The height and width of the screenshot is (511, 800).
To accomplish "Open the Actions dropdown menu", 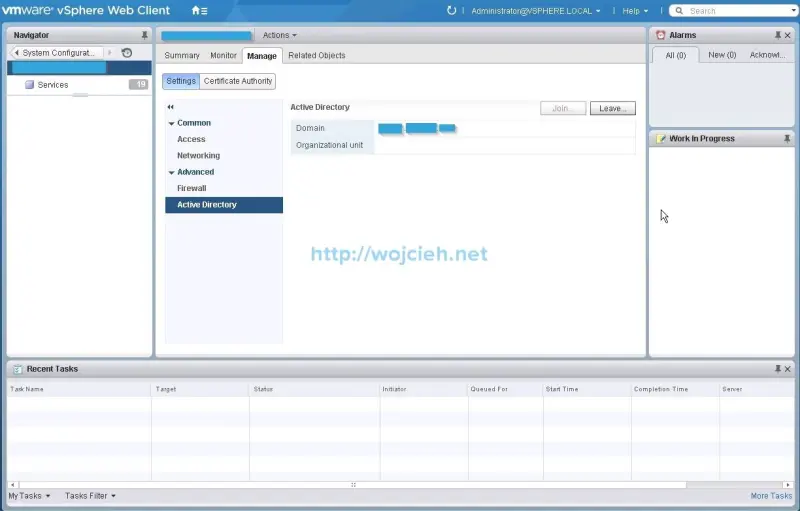I will (279, 35).
